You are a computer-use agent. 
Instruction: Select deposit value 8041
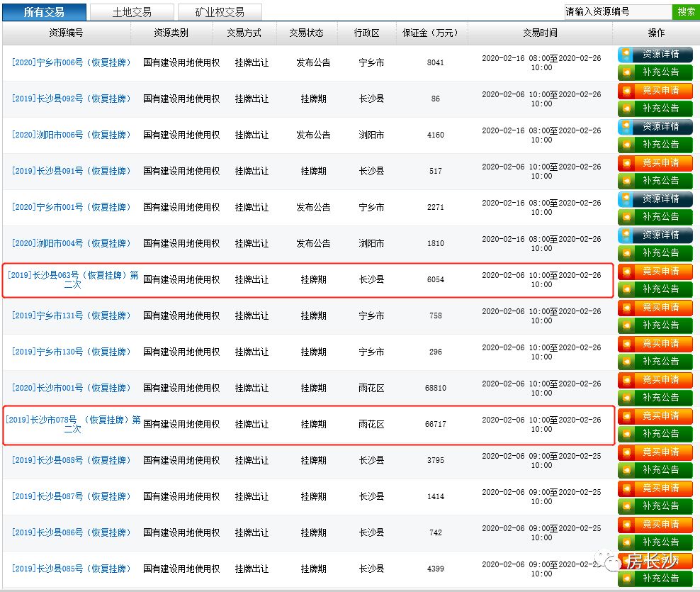[x=435, y=62]
